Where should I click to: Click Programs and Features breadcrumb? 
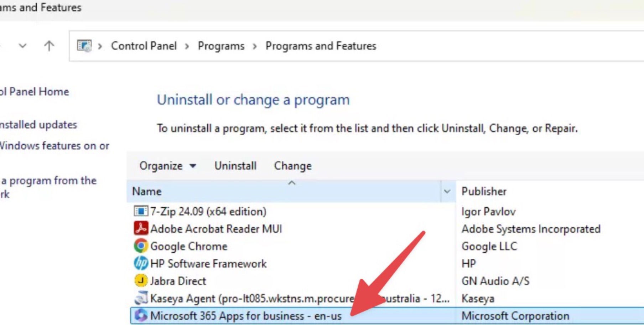click(x=321, y=46)
